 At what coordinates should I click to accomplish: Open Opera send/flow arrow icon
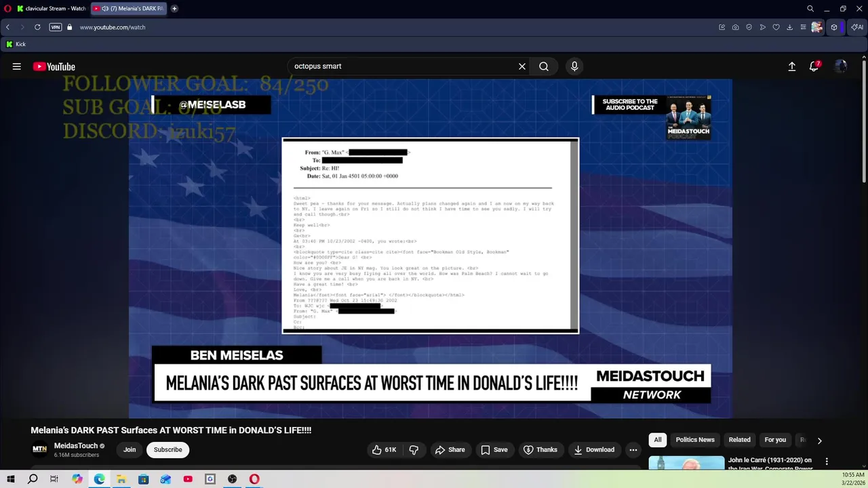(x=763, y=27)
